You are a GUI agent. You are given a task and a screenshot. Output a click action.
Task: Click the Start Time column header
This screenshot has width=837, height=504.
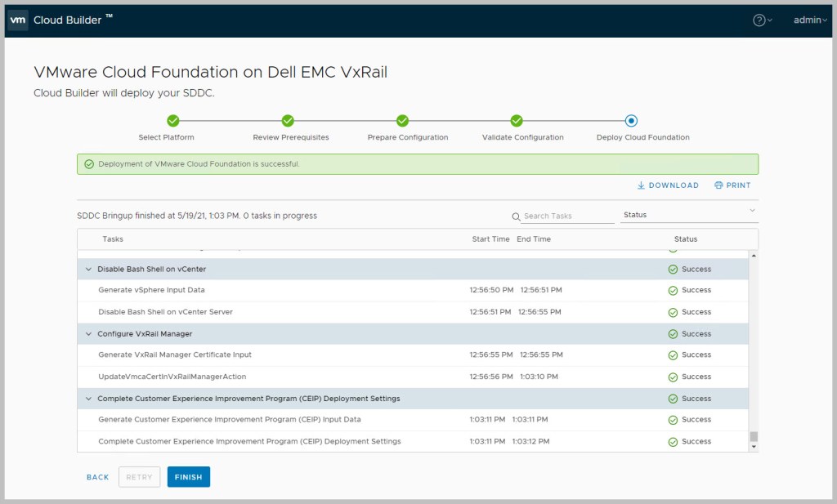[x=490, y=239]
